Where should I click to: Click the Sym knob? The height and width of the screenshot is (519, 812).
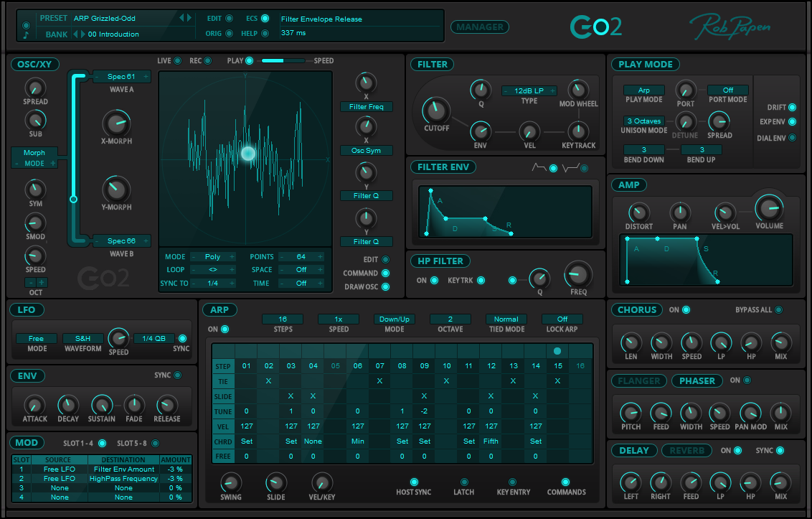[35, 190]
